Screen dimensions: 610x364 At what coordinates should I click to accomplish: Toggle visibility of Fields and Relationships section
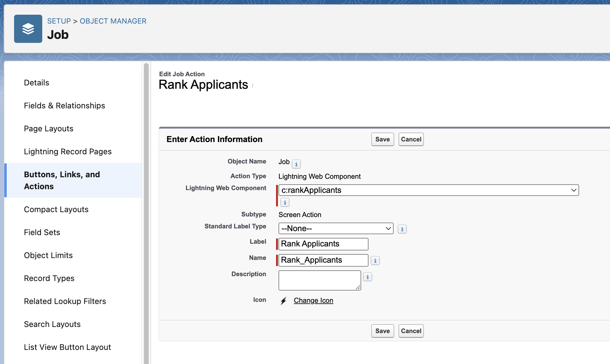[x=64, y=105]
